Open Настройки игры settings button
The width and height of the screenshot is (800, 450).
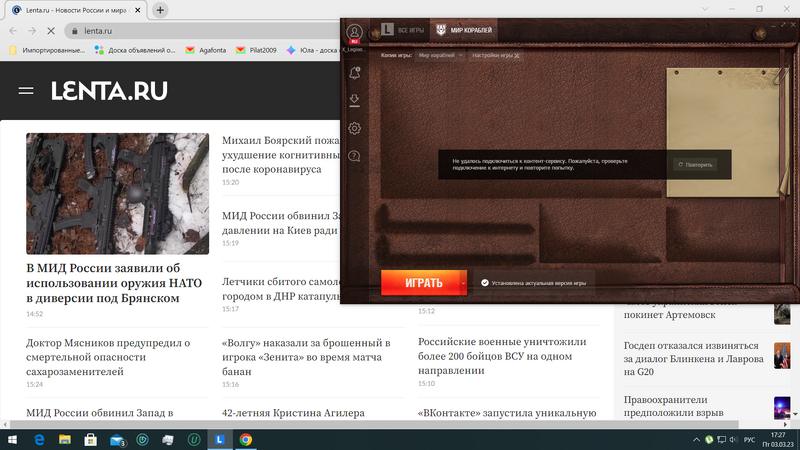[x=495, y=55]
